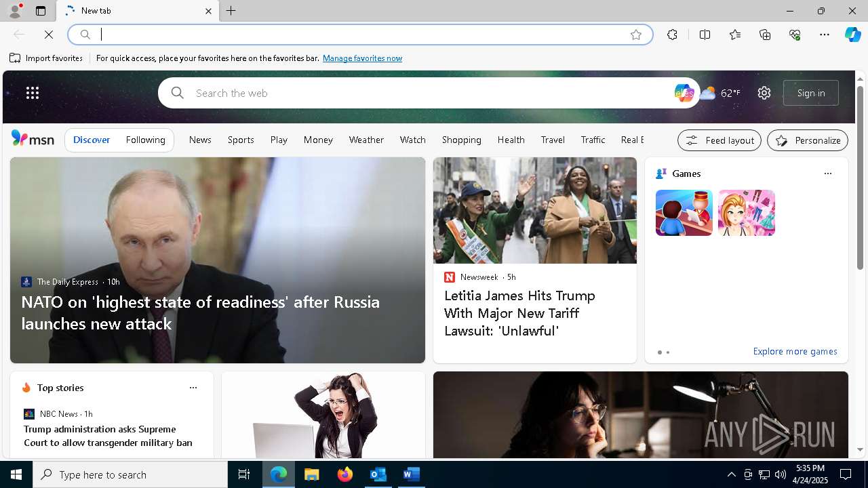Open the Shopping menu item
868x488 pixels.
point(461,140)
